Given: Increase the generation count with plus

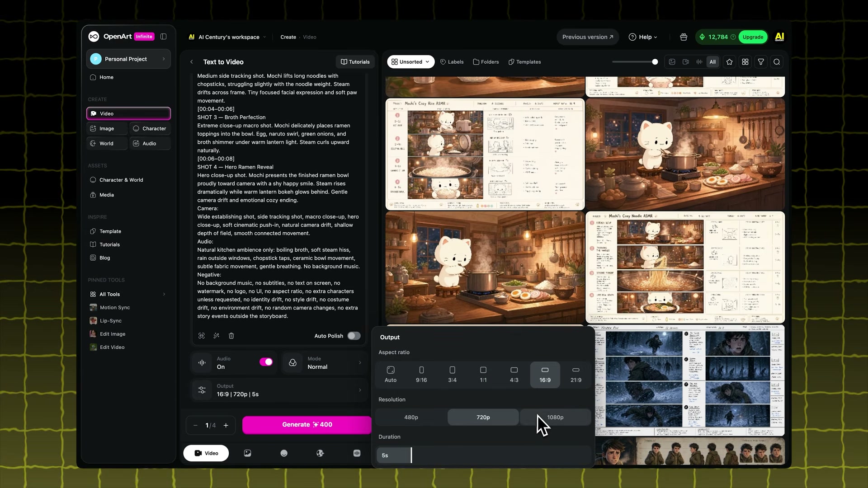Looking at the screenshot, I should pyautogui.click(x=226, y=425).
